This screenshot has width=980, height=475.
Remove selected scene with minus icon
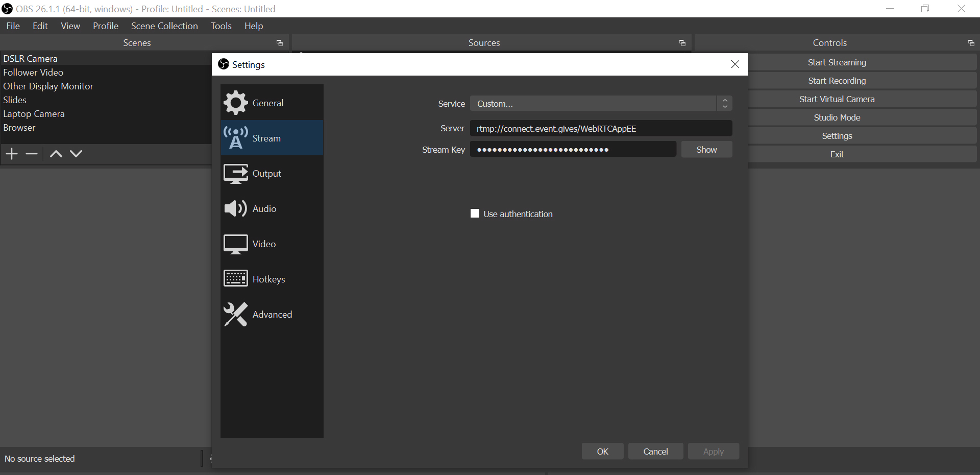(x=32, y=154)
